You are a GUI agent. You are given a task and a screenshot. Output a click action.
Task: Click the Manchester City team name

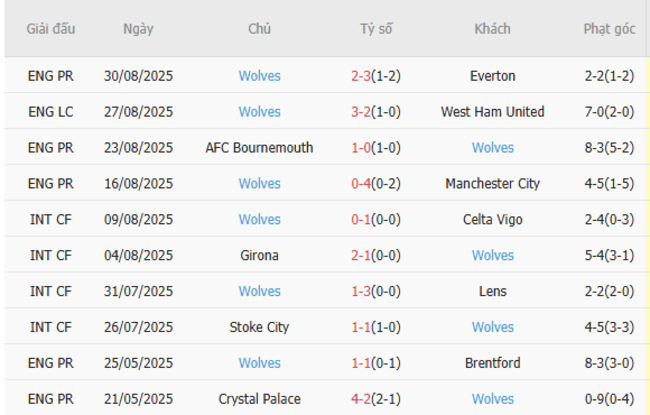pos(492,184)
